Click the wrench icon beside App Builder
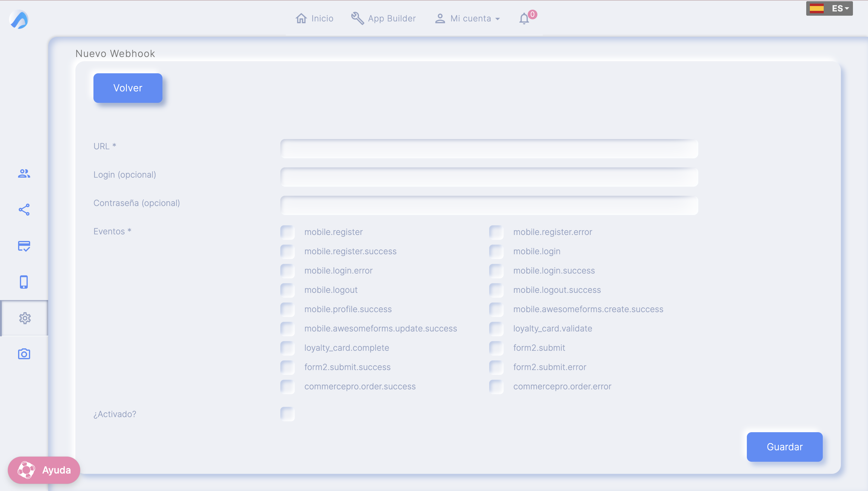 click(357, 18)
